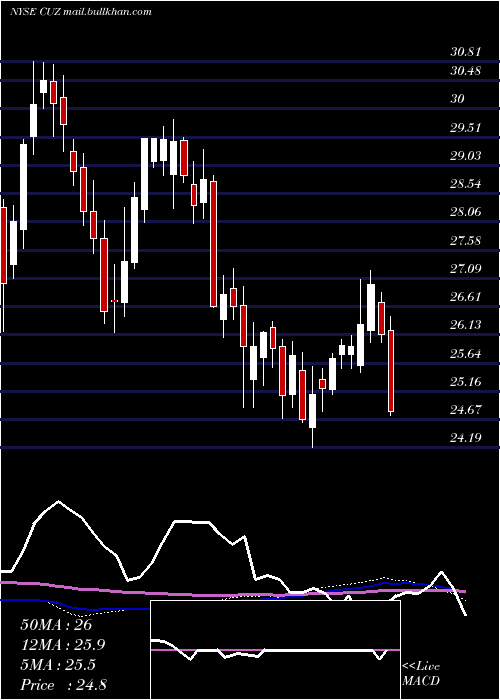Click the tallest red candle dropping from 28.7
The width and height of the screenshot is (500, 700).
(x=213, y=244)
